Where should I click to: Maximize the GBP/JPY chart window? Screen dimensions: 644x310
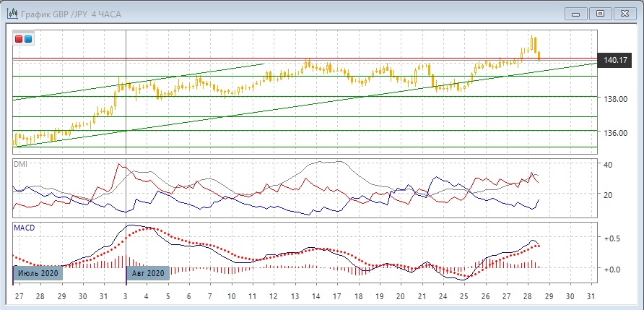point(600,12)
